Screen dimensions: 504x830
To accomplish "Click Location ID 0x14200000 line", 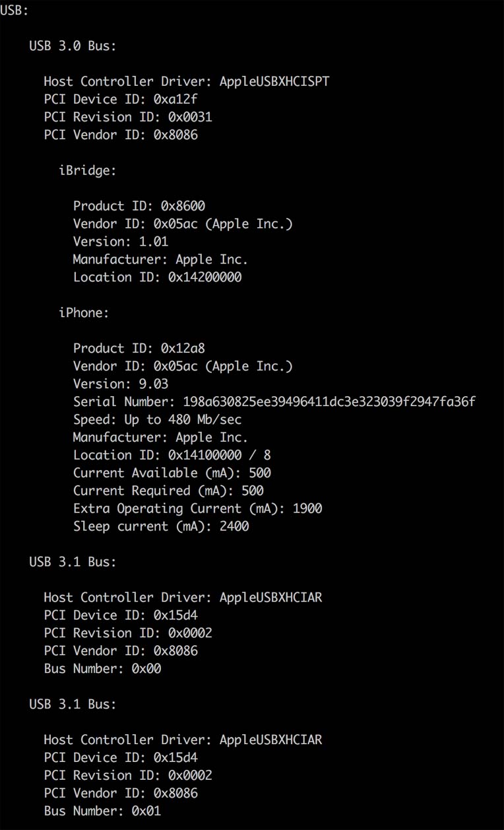I will (157, 277).
